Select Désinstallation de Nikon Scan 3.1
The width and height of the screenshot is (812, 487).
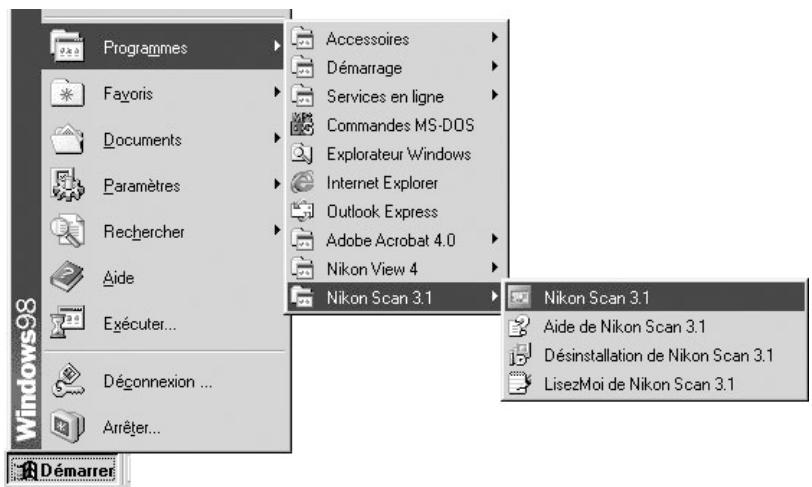(x=655, y=355)
